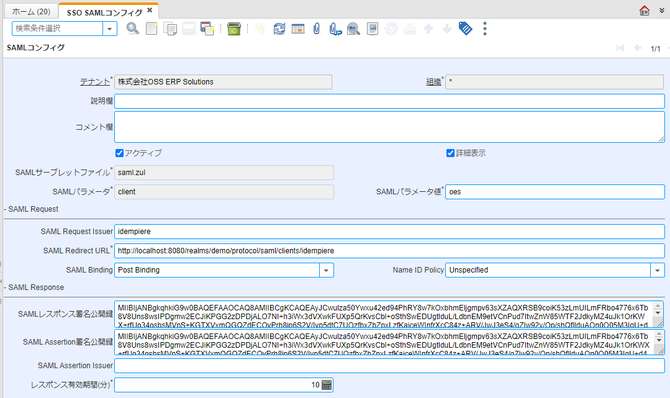670x398 pixels.
Task: Click the Detail record down arrow
Action: tap(447, 29)
